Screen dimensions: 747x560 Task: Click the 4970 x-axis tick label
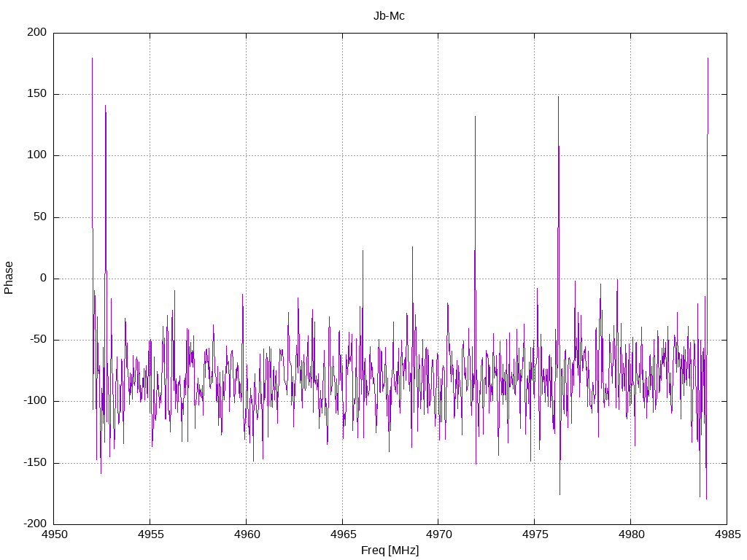coord(438,534)
